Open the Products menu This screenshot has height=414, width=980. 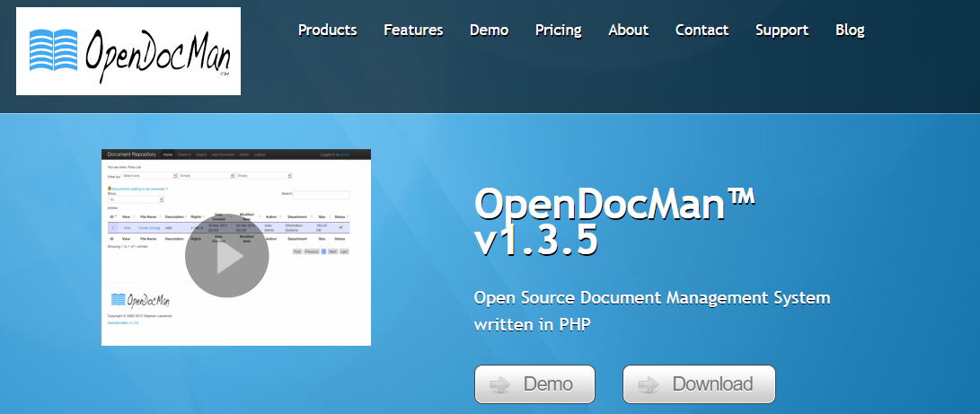(x=328, y=30)
